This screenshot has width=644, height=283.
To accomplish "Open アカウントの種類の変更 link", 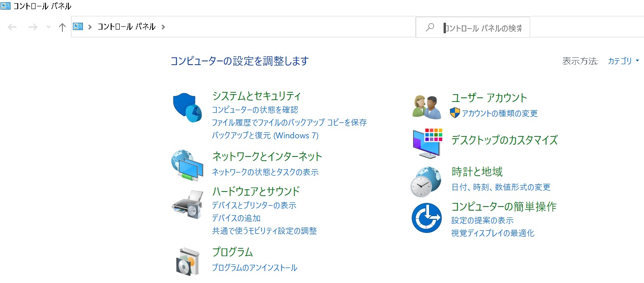I will coord(500,113).
